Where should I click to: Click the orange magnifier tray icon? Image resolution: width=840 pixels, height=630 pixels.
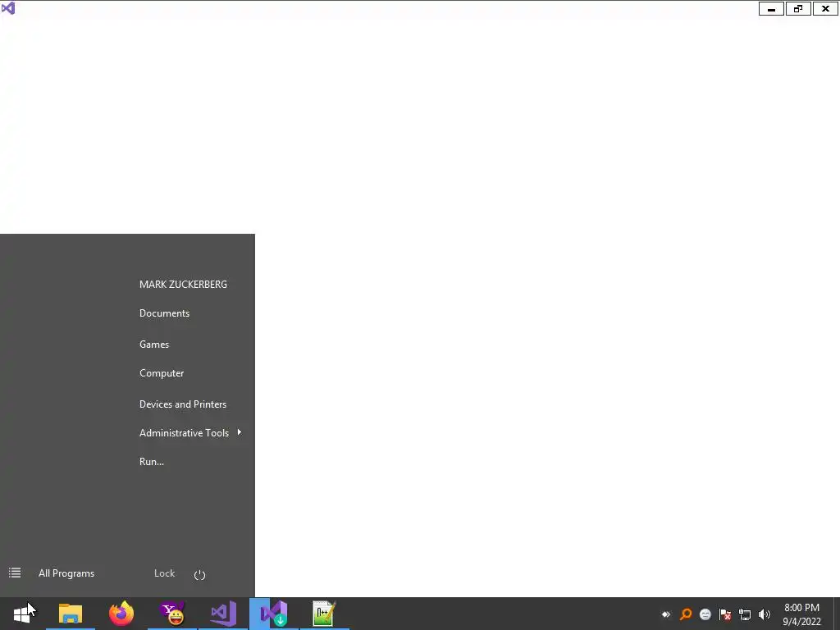point(686,614)
